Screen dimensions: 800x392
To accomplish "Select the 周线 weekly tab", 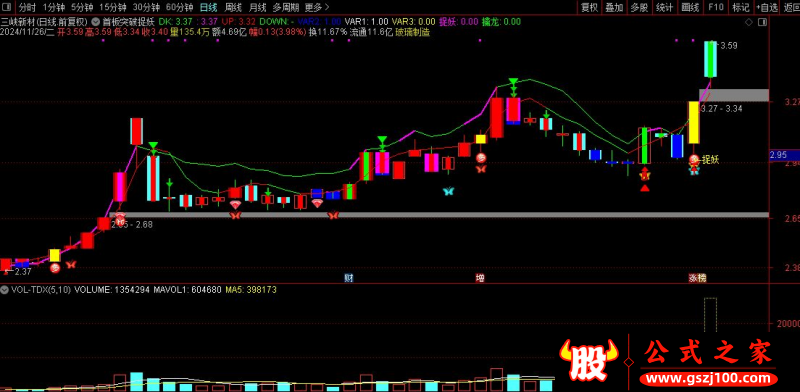I will 233,8.
